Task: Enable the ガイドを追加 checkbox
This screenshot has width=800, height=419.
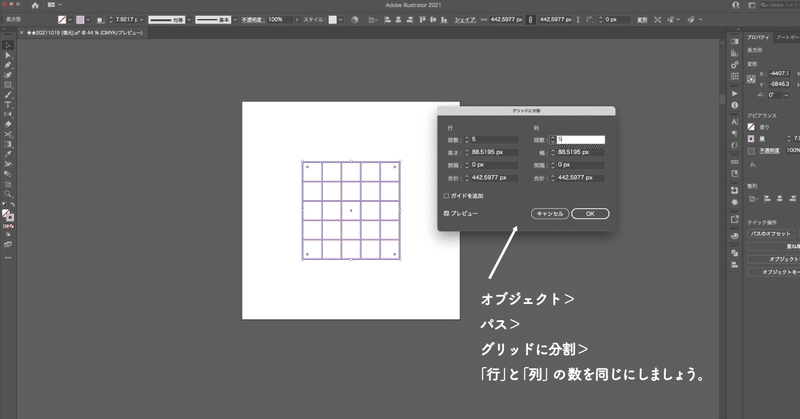Action: (x=446, y=195)
